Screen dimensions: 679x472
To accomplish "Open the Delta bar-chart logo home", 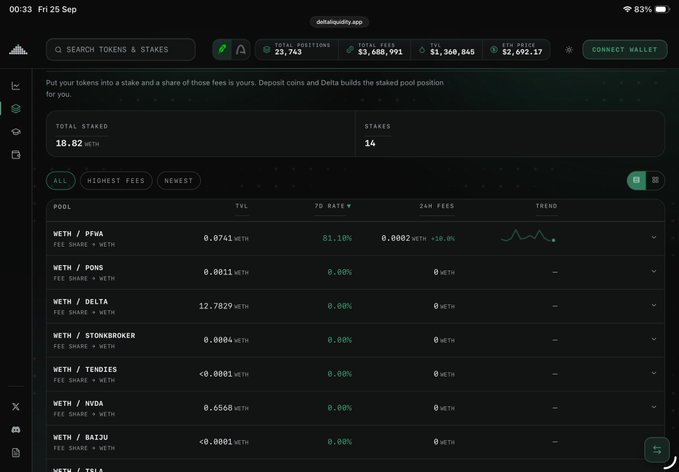I will coord(18,50).
